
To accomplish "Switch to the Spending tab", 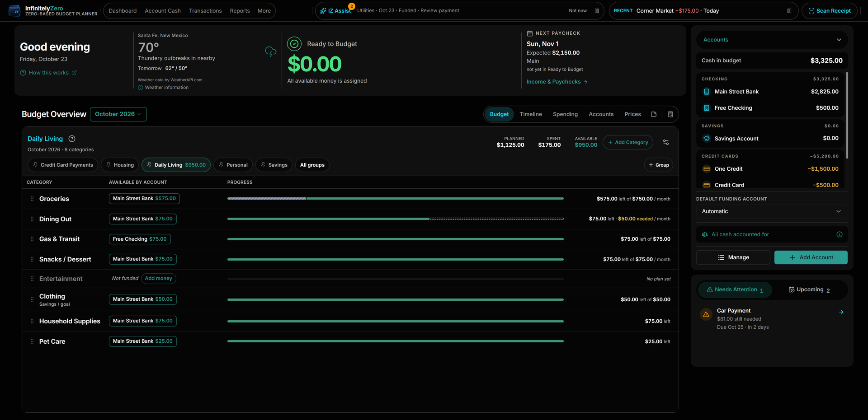I will click(565, 114).
